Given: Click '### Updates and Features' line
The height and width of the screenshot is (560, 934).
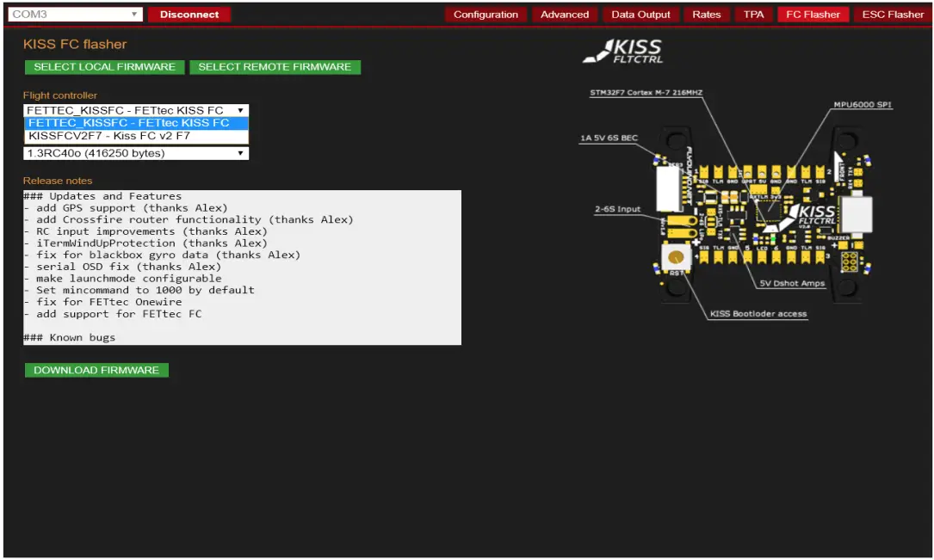Looking at the screenshot, I should tap(102, 196).
